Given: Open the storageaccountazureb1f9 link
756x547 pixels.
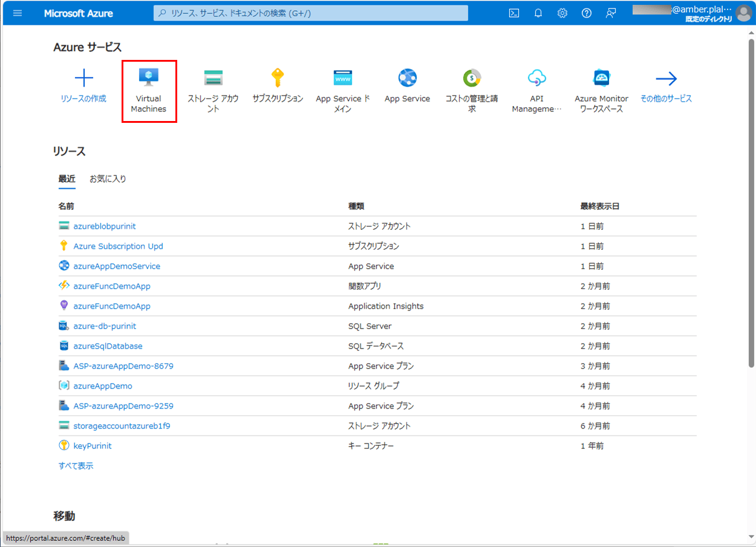Looking at the screenshot, I should click(x=122, y=426).
